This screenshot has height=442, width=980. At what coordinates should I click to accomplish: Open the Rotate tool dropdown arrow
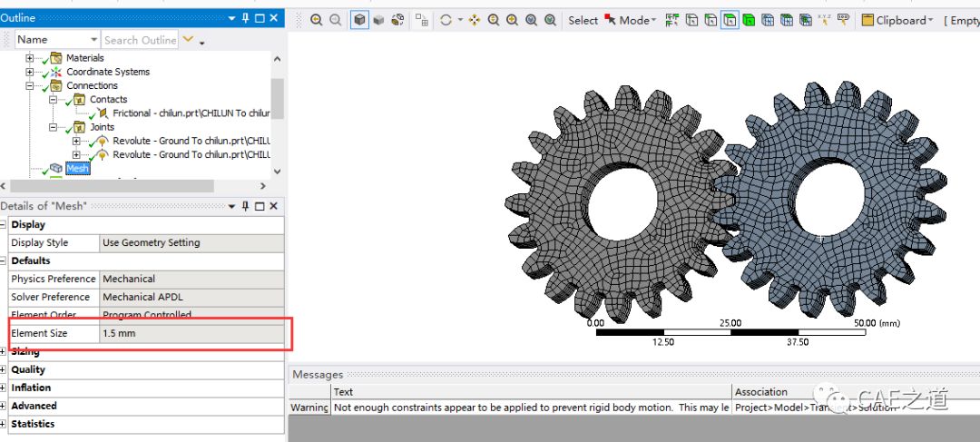[460, 20]
